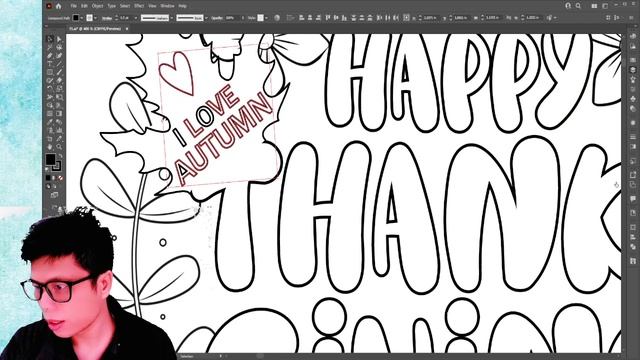The image size is (640, 360).
Task: Open the graphic style dropdown
Action: pyautogui.click(x=266, y=18)
